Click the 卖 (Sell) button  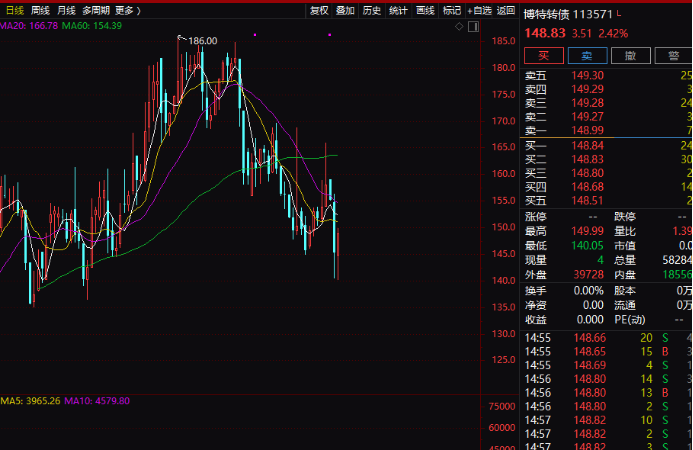pyautogui.click(x=587, y=56)
